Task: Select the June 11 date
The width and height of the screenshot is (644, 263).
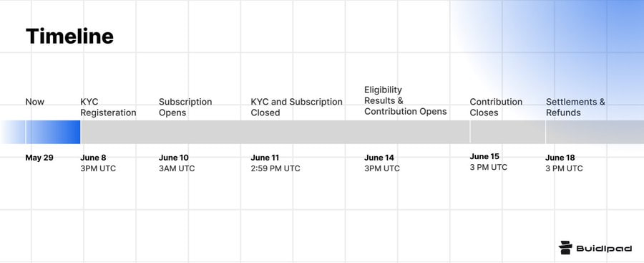Action: point(265,158)
